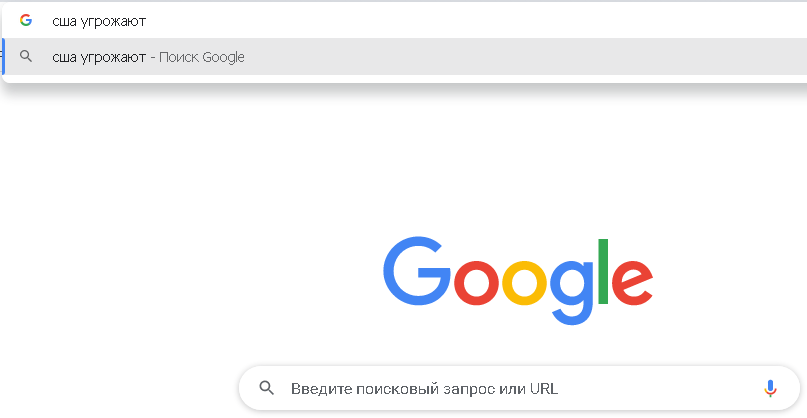Click empty white page area left of logo
The image size is (807, 418).
(180, 232)
